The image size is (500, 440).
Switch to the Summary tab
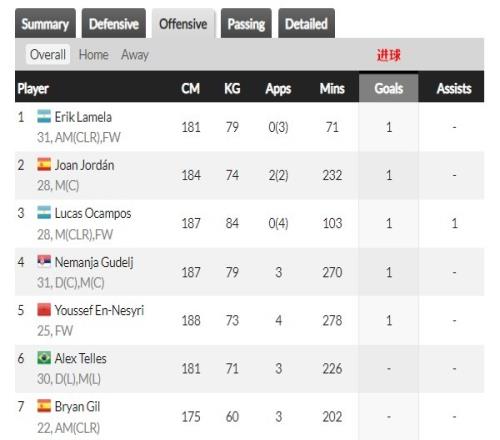point(45,24)
